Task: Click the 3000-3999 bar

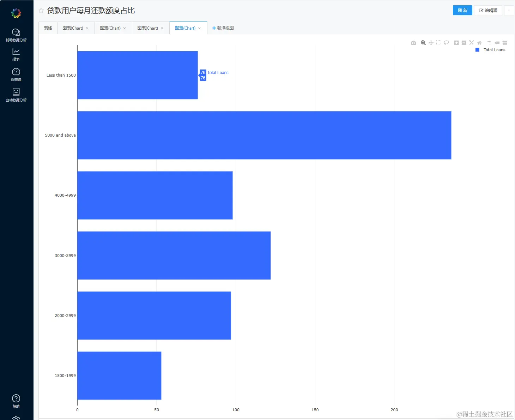Action: click(x=174, y=256)
